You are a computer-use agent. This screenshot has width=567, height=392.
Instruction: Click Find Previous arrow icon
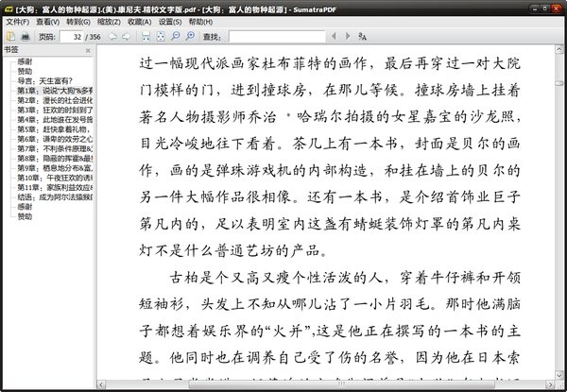click(x=334, y=36)
